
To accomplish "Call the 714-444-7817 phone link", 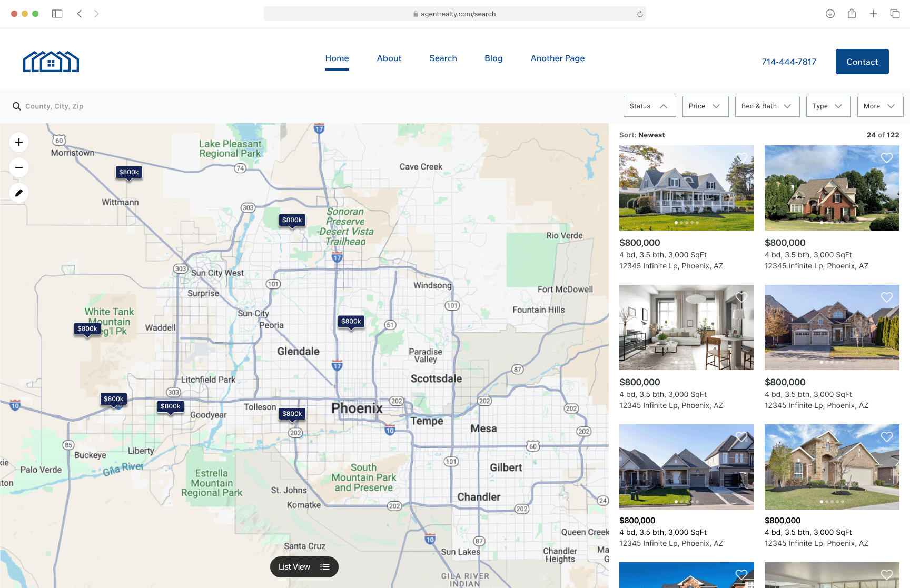I will tap(788, 62).
